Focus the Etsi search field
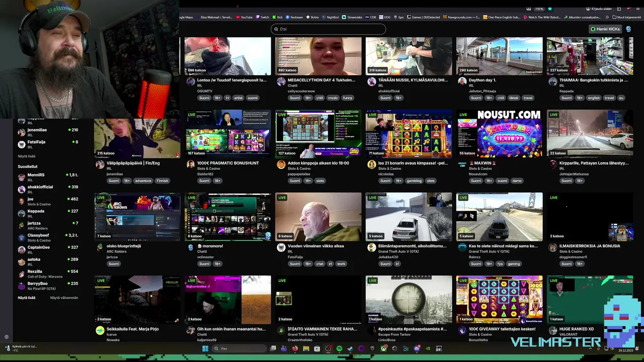Screen dimensions: 644x362 (x=328, y=29)
